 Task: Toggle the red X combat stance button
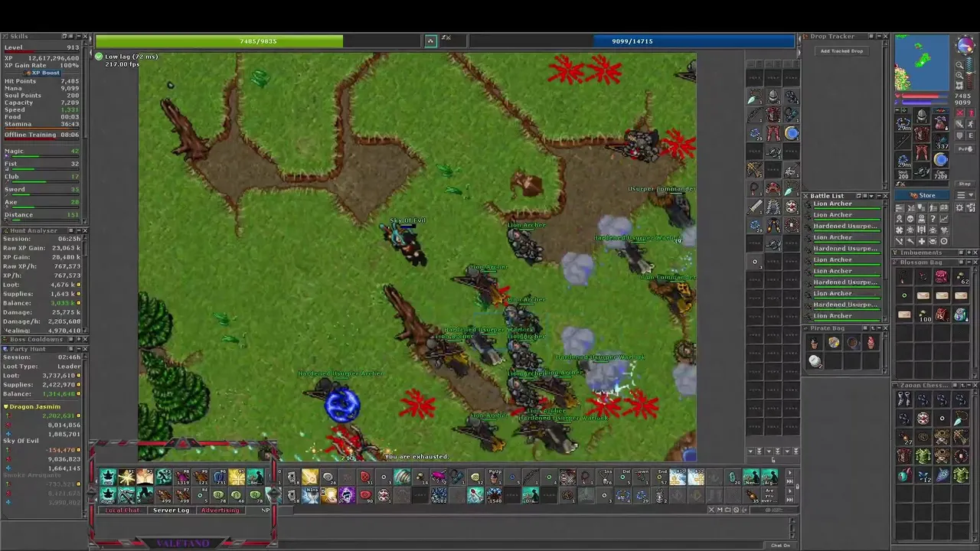[959, 112]
